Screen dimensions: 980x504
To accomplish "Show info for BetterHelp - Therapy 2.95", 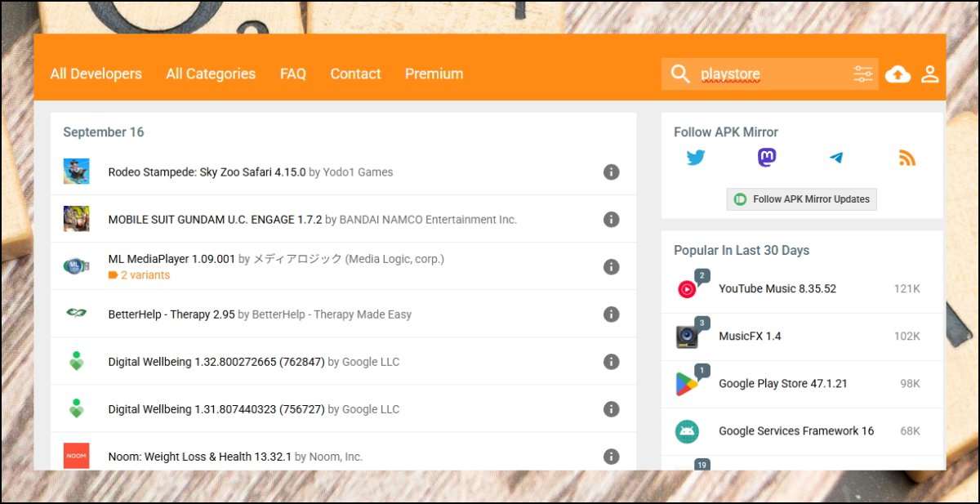I will coord(611,314).
